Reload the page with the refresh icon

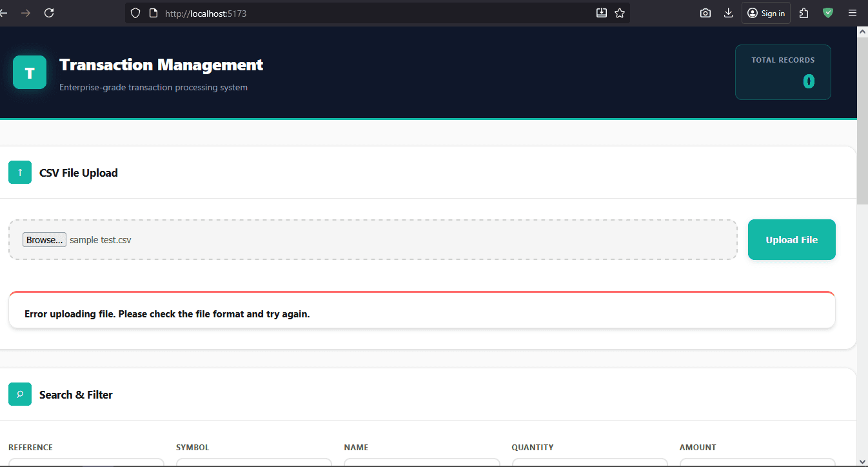tap(49, 13)
